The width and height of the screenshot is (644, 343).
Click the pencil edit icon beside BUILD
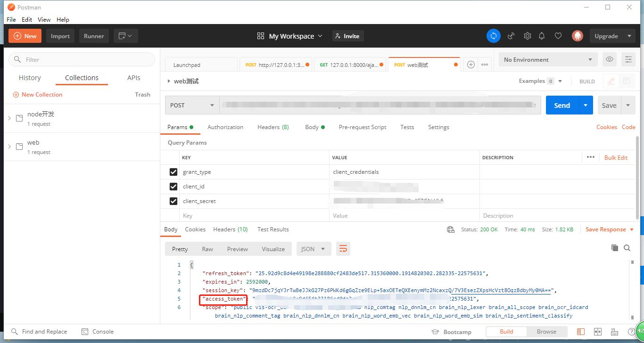(611, 81)
